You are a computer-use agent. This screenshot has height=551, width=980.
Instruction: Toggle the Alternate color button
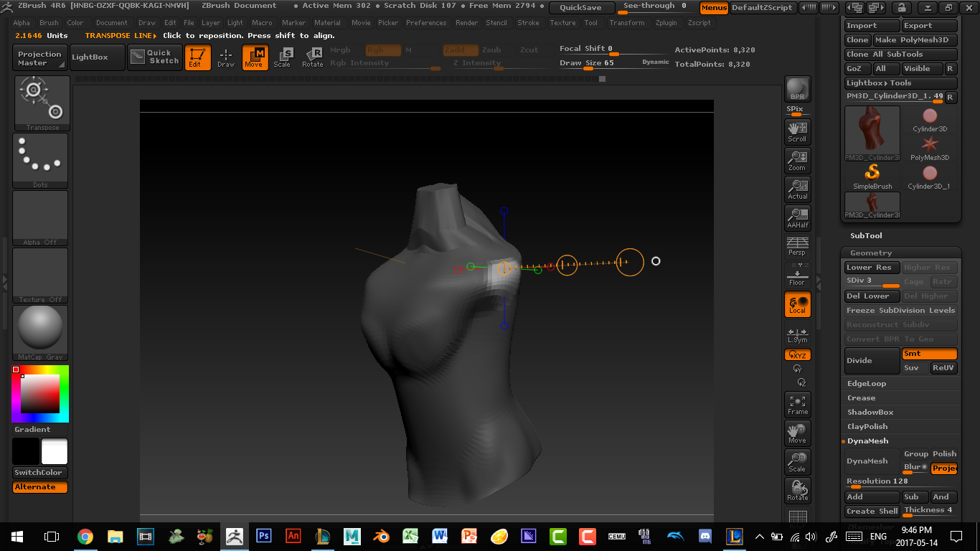40,487
